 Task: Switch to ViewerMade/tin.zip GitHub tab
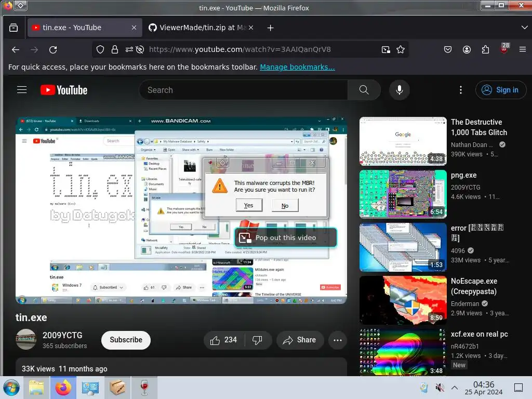(201, 28)
